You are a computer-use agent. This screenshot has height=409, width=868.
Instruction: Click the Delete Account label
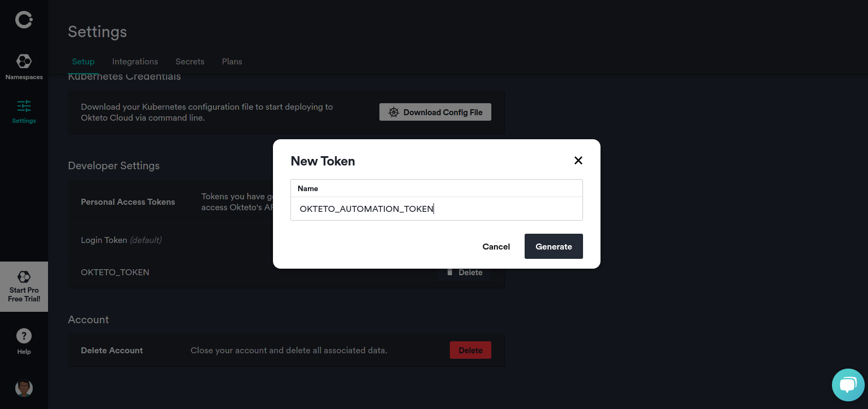[x=112, y=351]
